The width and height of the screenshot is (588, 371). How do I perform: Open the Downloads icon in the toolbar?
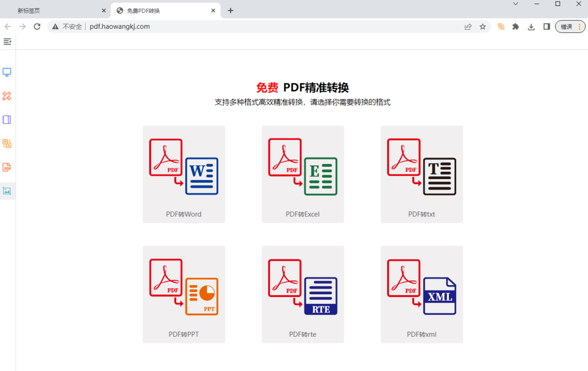531,26
